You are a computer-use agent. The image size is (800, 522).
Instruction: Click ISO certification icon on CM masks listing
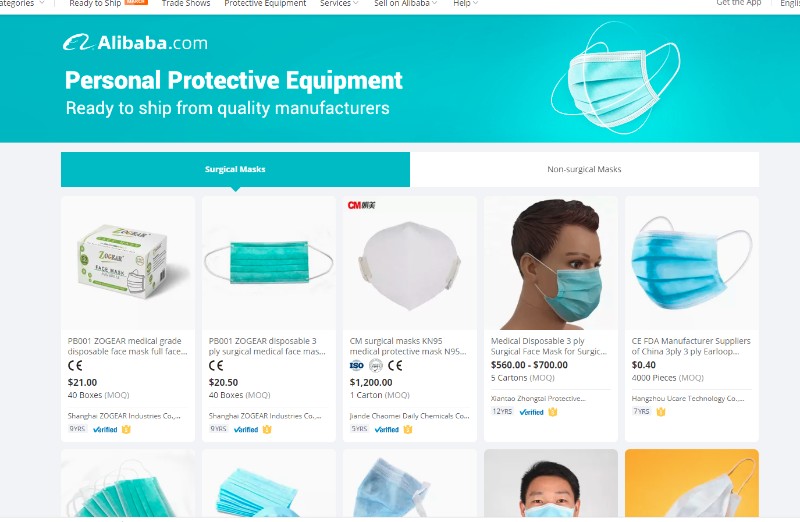357,365
